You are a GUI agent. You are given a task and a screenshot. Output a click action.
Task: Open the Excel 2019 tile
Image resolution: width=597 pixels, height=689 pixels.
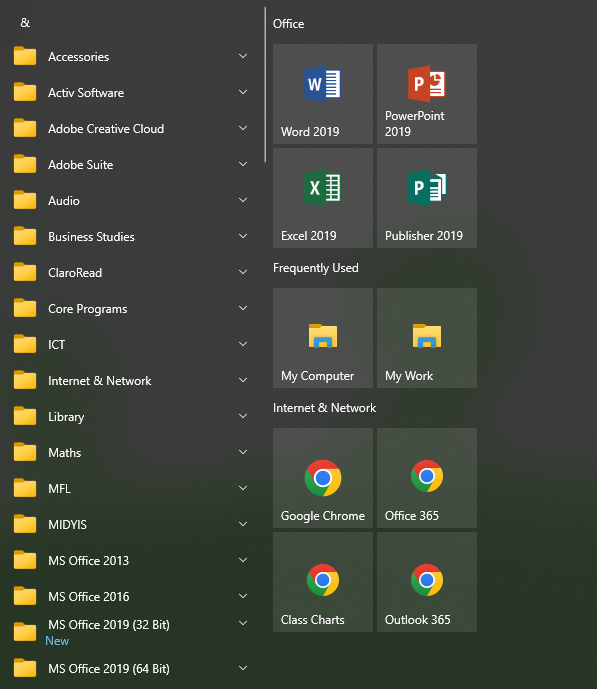pyautogui.click(x=323, y=198)
